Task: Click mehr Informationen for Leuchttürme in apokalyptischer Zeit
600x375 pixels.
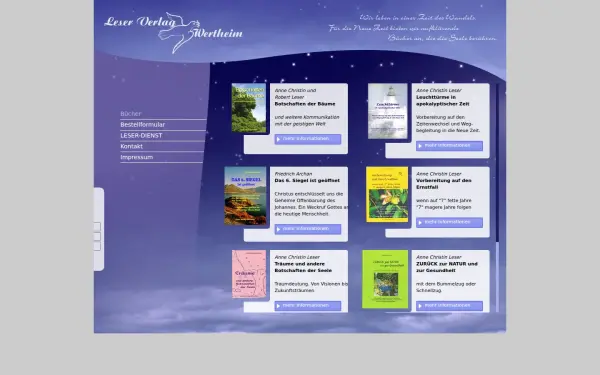Action: click(449, 146)
